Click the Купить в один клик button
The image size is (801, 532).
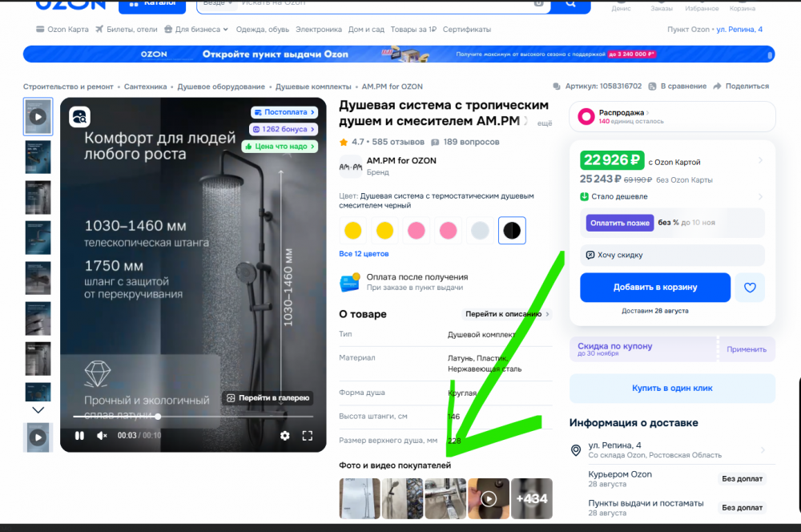[x=672, y=389]
